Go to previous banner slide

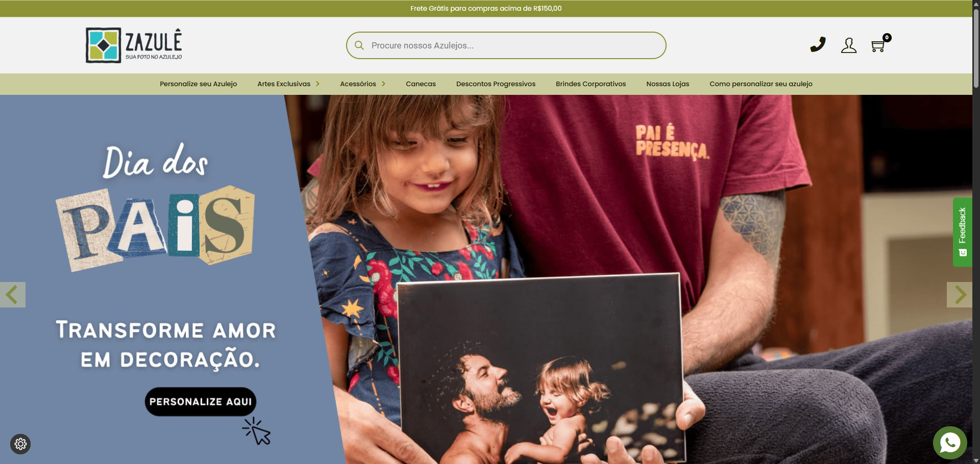[x=13, y=295]
